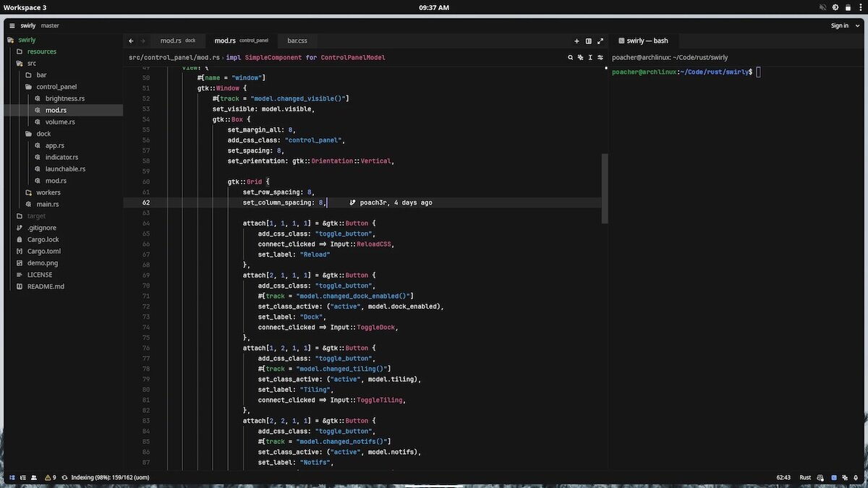Toggle the terminal panel in status bar
Image resolution: width=868 pixels, height=488 pixels.
pyautogui.click(x=834, y=477)
